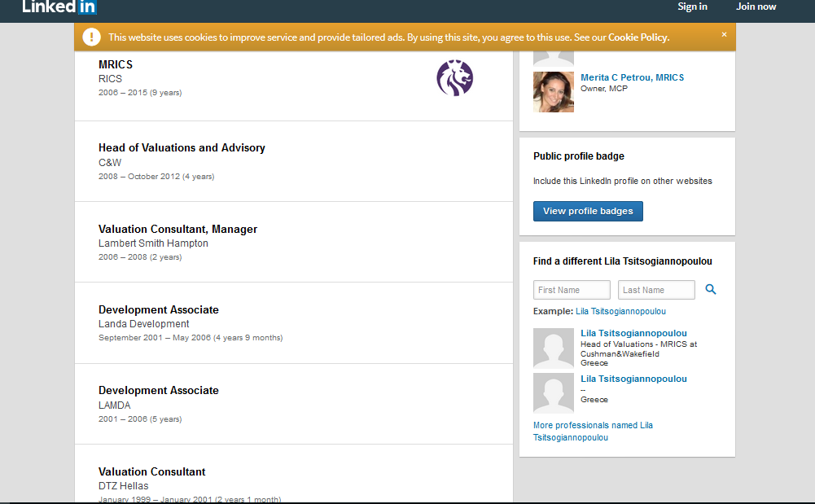Click Head of Valuations and Advisory title

pos(182,147)
